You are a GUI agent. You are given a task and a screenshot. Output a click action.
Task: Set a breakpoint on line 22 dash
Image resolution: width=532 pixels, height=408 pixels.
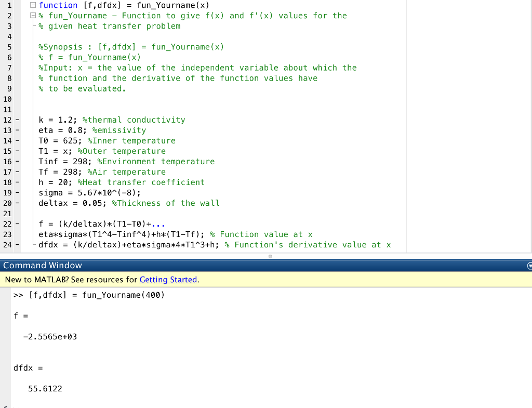pos(17,224)
